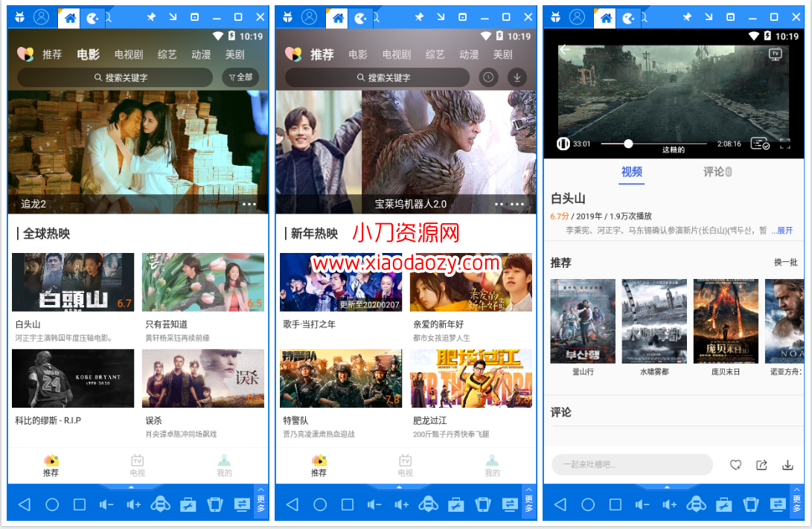Select the 电视剧 tab in left window
The width and height of the screenshot is (812, 529).
129,54
